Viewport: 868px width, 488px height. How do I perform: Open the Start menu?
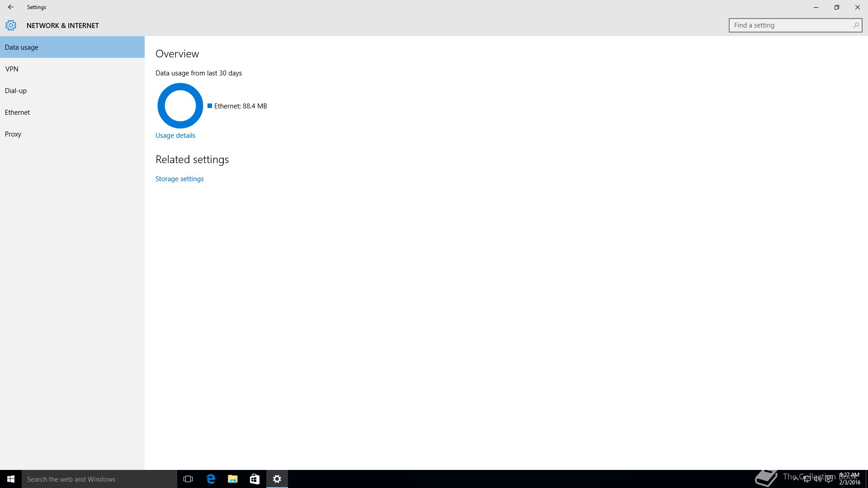(11, 479)
